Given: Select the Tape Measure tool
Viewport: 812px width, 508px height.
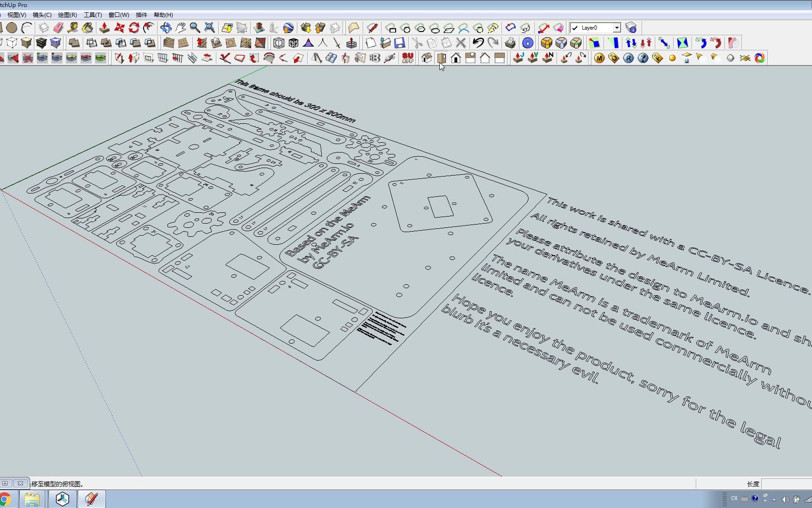Looking at the screenshot, I should (73, 28).
